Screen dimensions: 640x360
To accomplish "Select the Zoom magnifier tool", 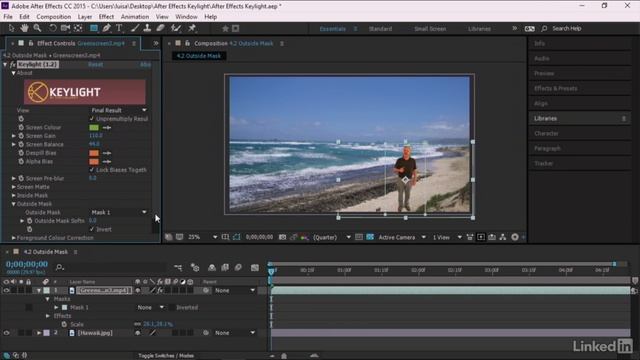I will (37, 28).
